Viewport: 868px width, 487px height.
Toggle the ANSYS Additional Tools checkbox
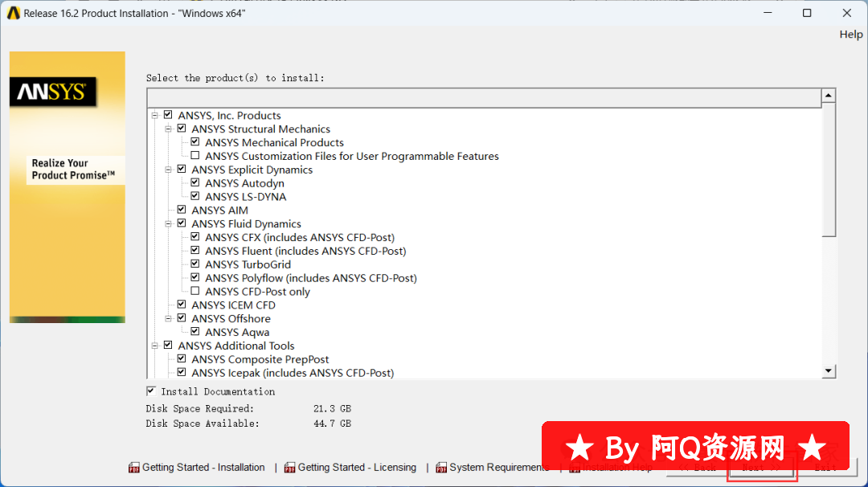(x=168, y=346)
